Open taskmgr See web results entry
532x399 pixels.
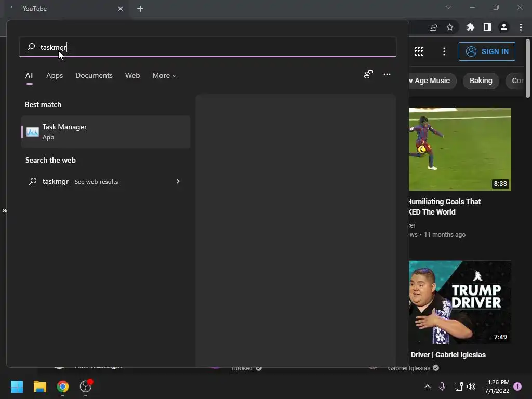click(x=105, y=181)
